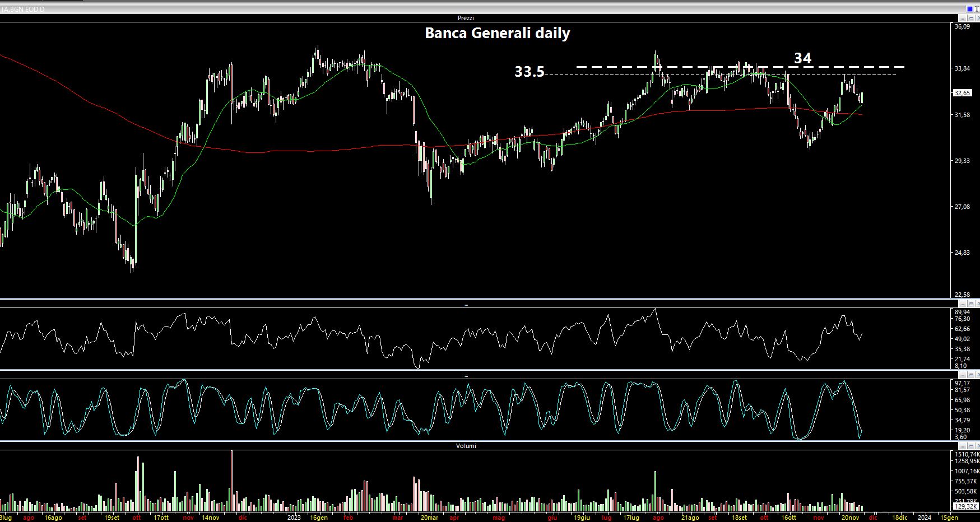Viewport: 980px width, 522px height.
Task: Click the 20nov date axis label
Action: tap(851, 518)
